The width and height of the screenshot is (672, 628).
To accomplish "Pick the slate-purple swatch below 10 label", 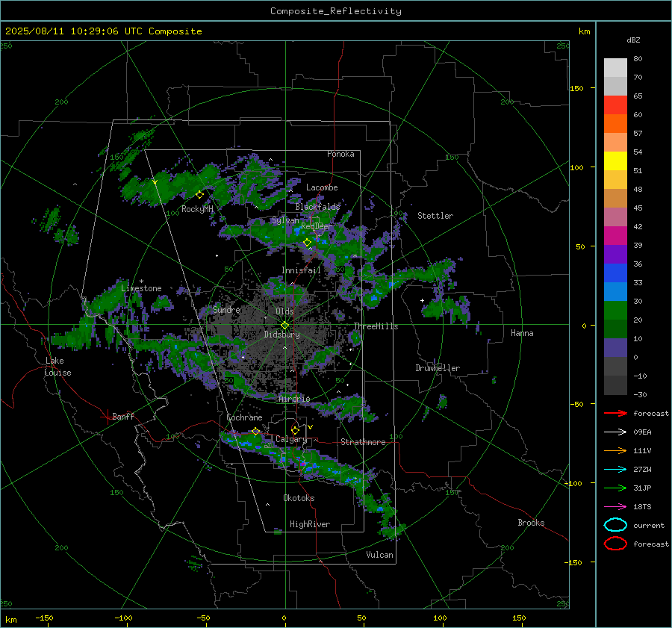I will (x=615, y=348).
